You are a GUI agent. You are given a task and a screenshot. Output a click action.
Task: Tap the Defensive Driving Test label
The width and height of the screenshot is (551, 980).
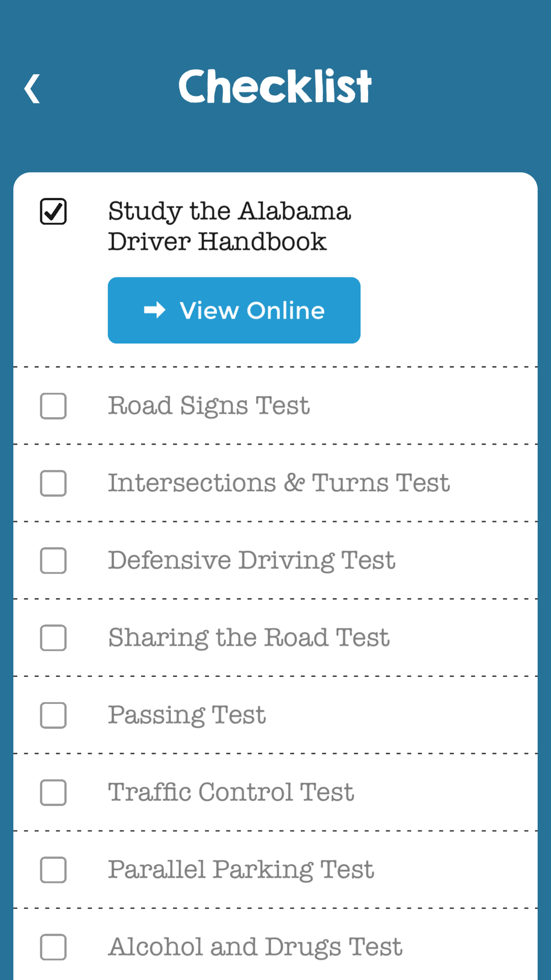tap(252, 561)
